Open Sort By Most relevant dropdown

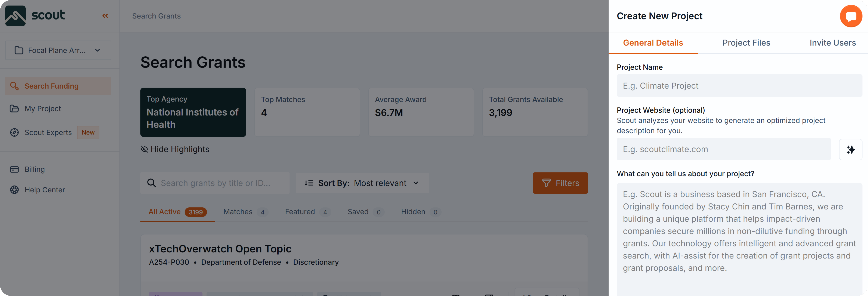362,183
